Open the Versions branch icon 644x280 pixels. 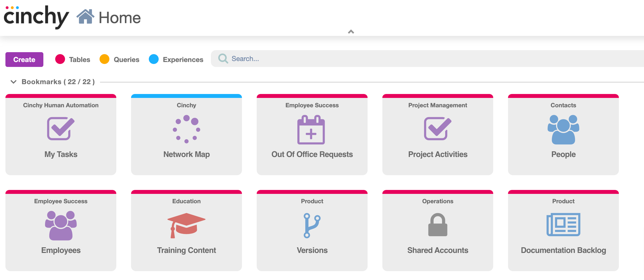coord(312,226)
